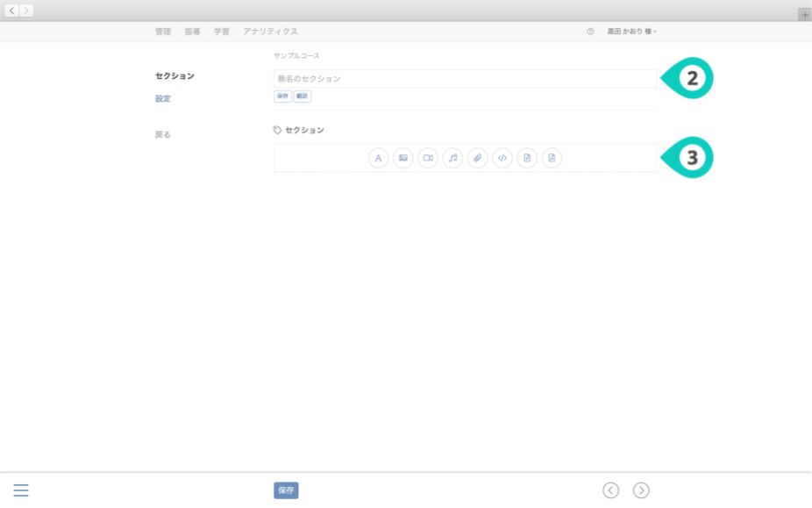
Task: Add a video with the camera icon
Action: [x=428, y=158]
